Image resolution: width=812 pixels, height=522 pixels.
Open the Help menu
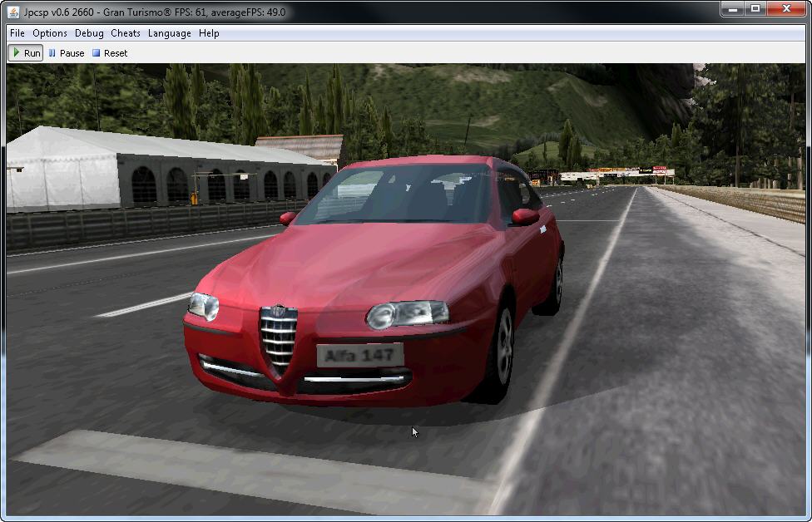209,33
